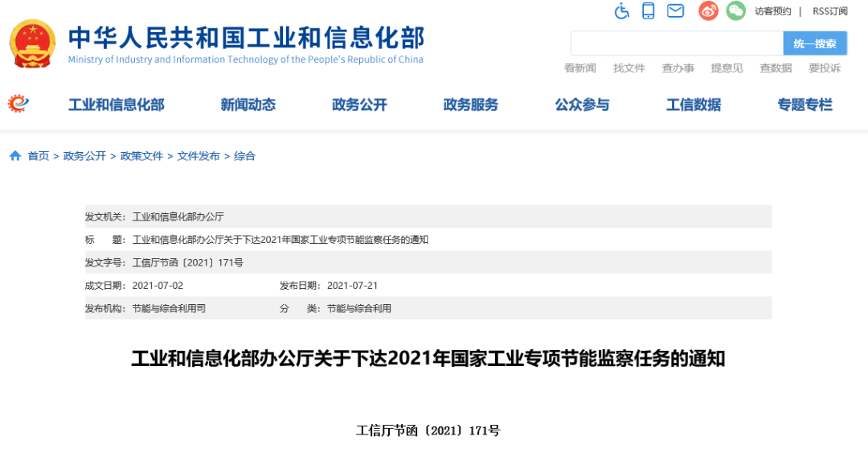Open the 工信数据 nav menu
868x457 pixels.
point(694,105)
